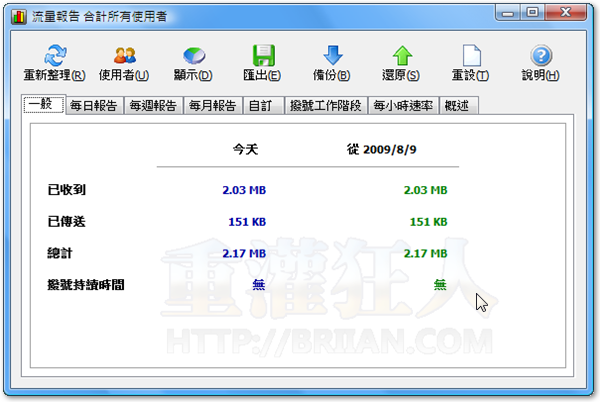Click the 還原 (Restore) green arrow icon
This screenshot has width=600, height=402.
pyautogui.click(x=401, y=56)
